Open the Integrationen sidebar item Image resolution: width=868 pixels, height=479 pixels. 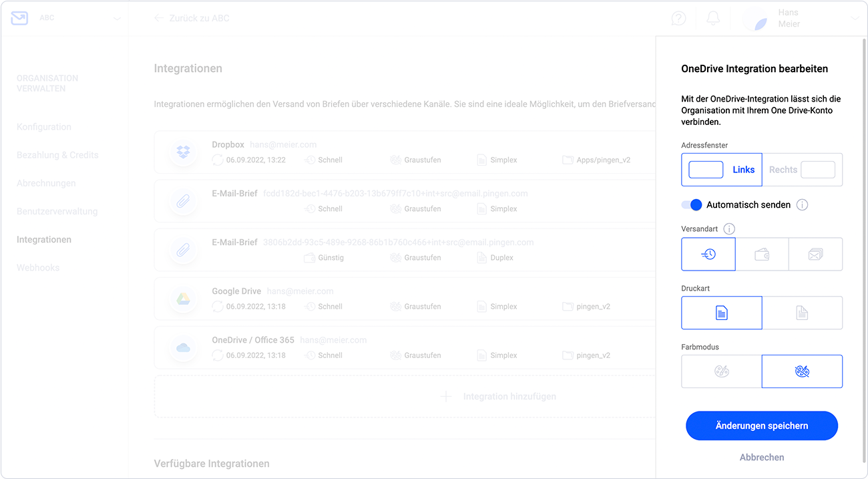click(44, 239)
